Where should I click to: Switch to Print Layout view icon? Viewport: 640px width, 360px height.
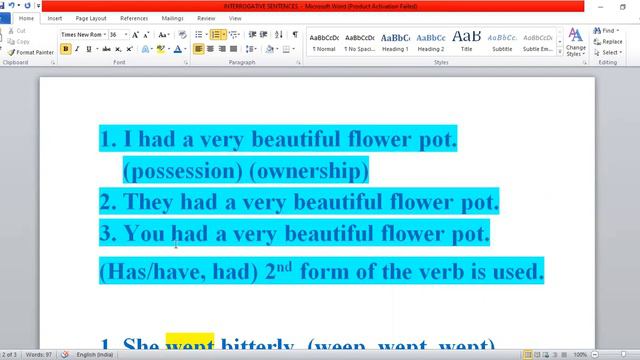pyautogui.click(x=528, y=355)
